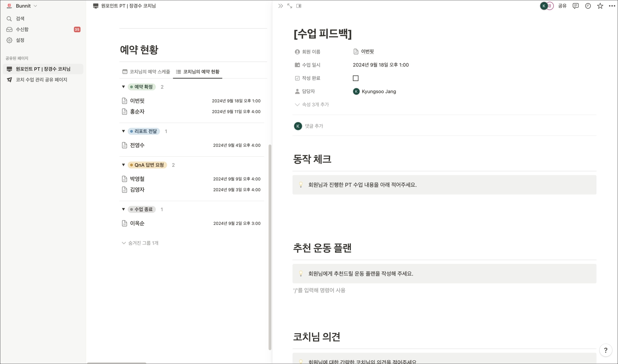Check the 작성 완료 checkbox
Image resolution: width=618 pixels, height=364 pixels.
pyautogui.click(x=355, y=78)
